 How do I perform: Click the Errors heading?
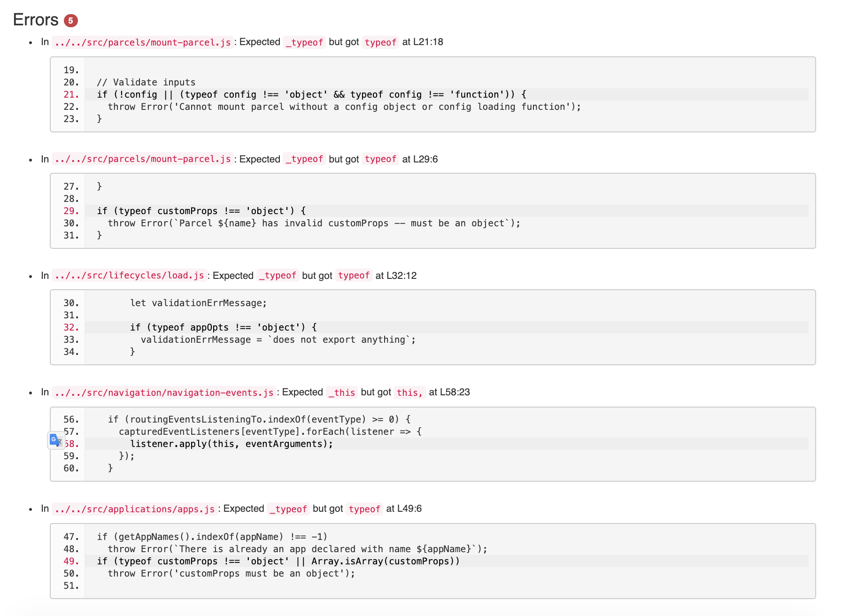(x=36, y=20)
